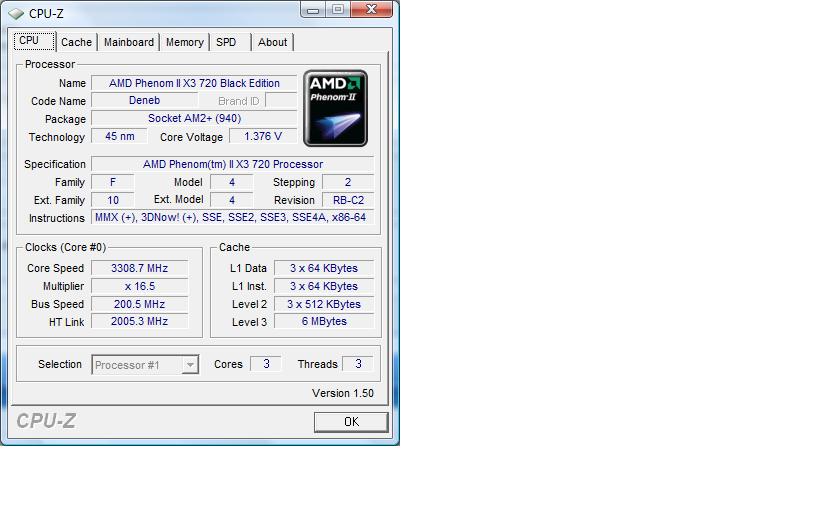
Task: Minimize the CPU-Z window
Action: [x=313, y=10]
